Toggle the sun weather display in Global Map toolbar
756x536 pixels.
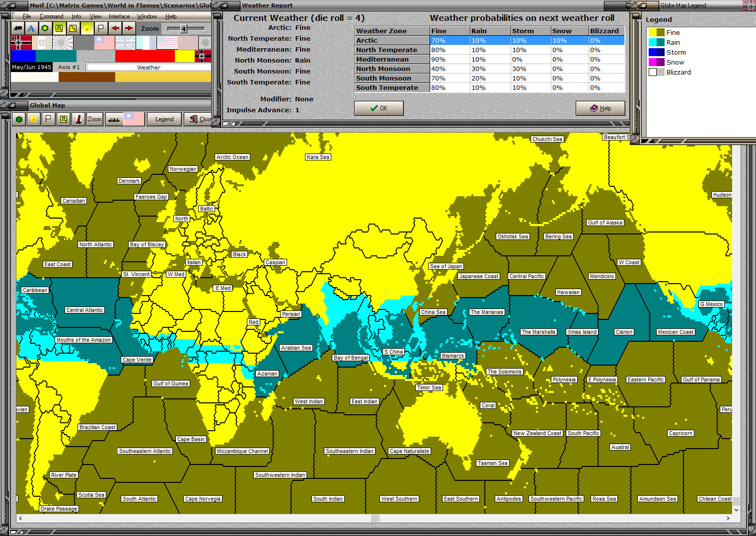point(33,119)
